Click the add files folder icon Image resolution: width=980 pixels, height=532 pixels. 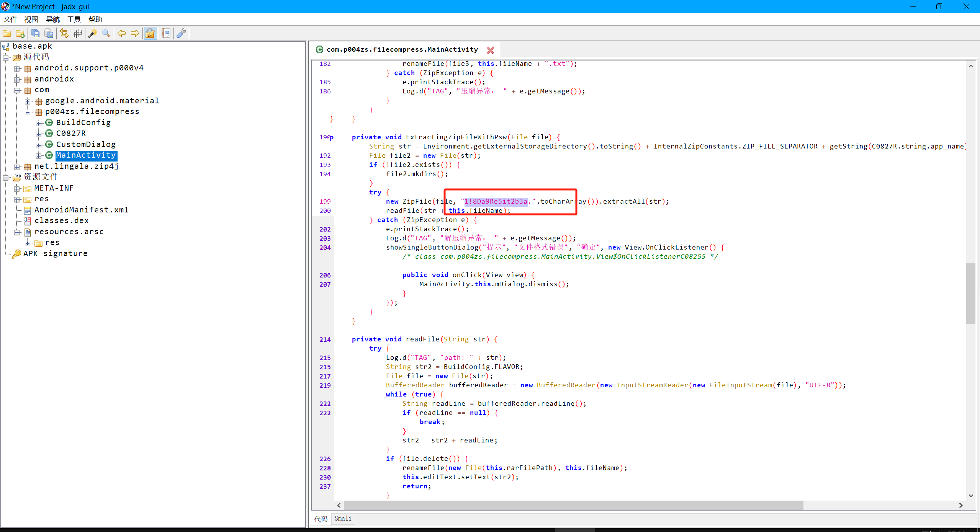20,34
